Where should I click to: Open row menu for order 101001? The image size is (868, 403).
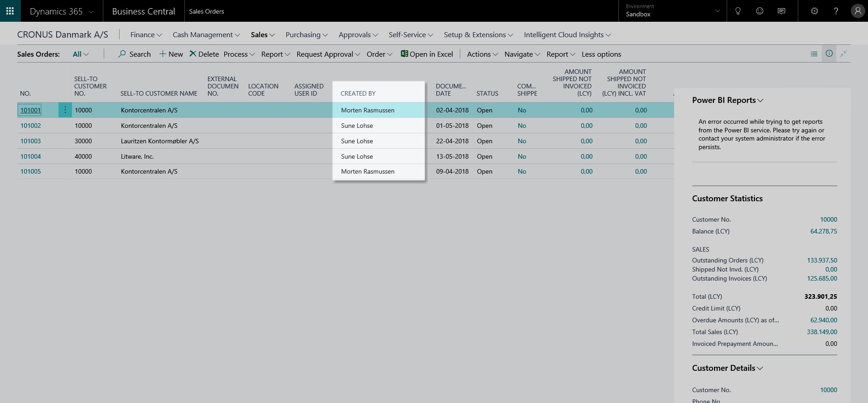click(65, 110)
